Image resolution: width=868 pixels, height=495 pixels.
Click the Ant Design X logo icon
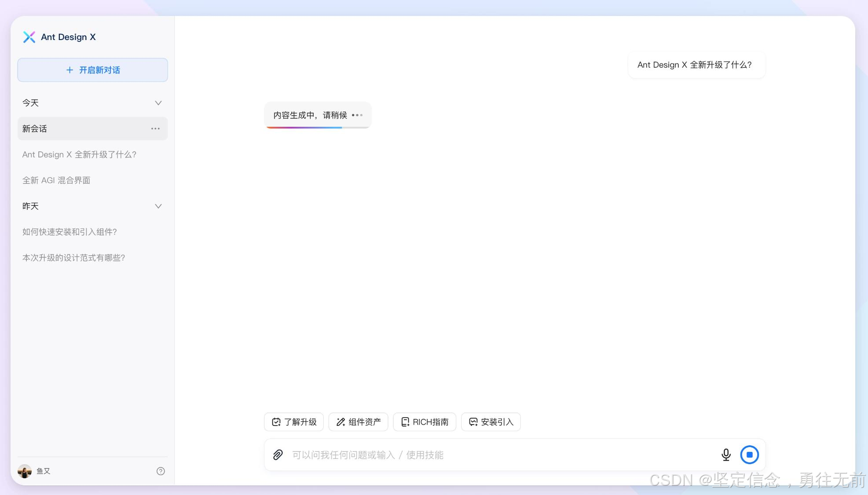[x=29, y=37]
